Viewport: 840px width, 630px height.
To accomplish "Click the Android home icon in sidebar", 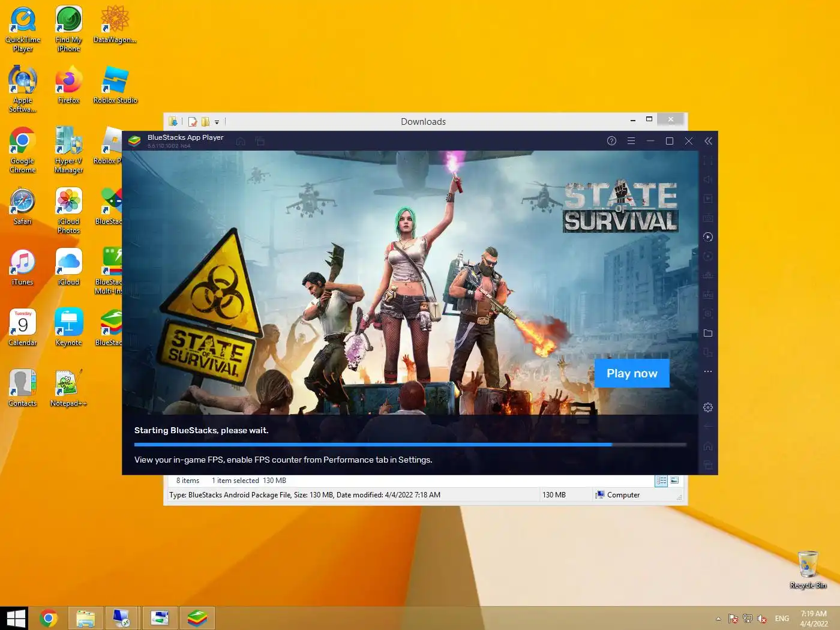I will [x=708, y=446].
